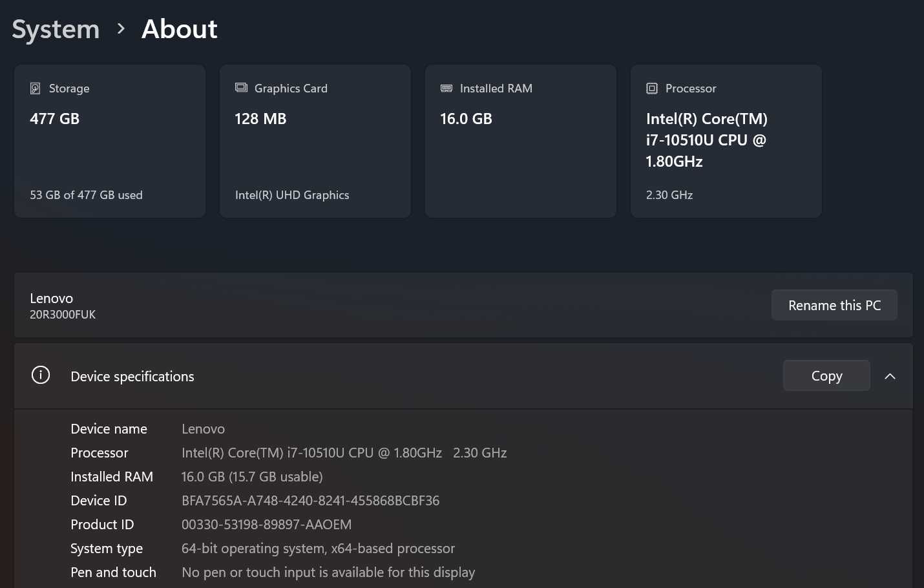Select the Product ID 00330-53198-89897-AAOEM

coord(267,525)
